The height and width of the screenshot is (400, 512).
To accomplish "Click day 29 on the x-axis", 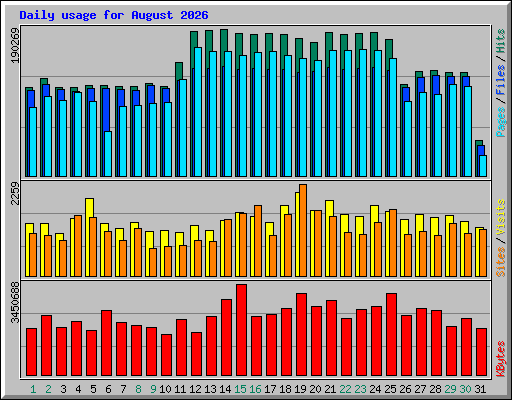I will click(x=450, y=389).
